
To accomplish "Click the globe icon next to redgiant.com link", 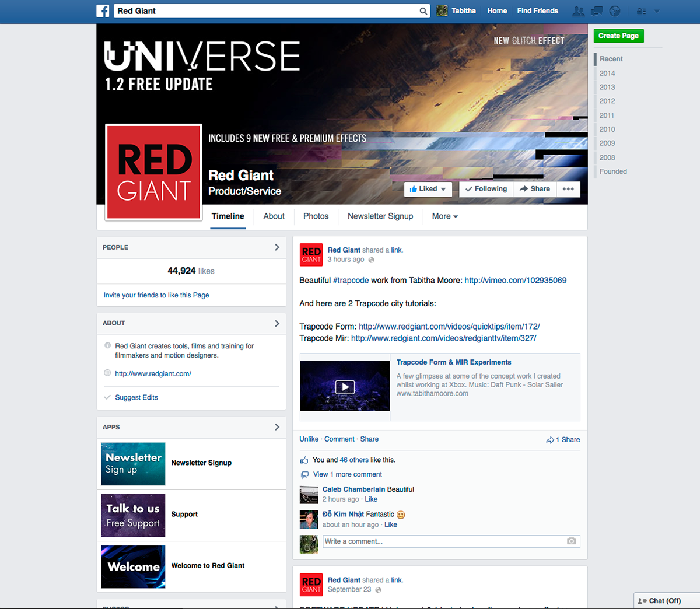I will point(107,373).
